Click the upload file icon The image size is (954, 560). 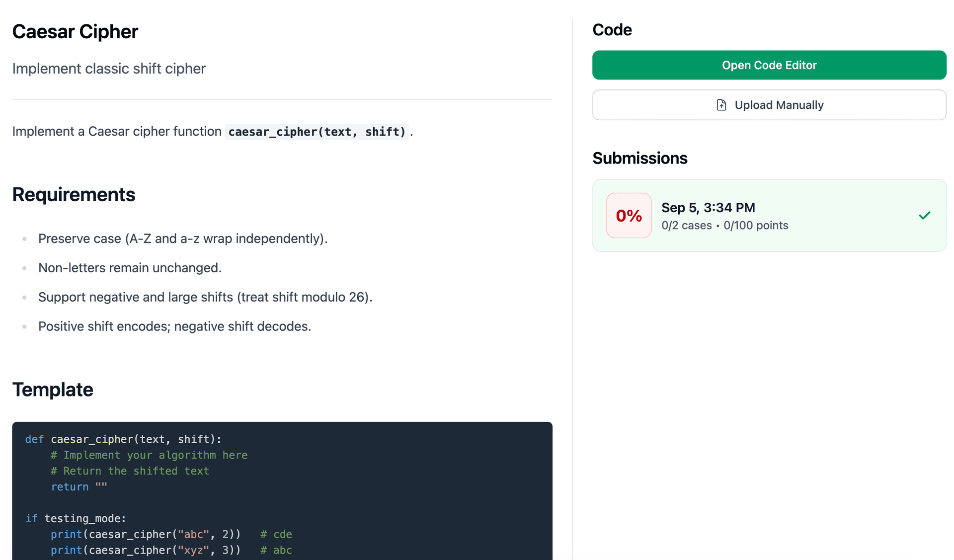[x=721, y=105]
